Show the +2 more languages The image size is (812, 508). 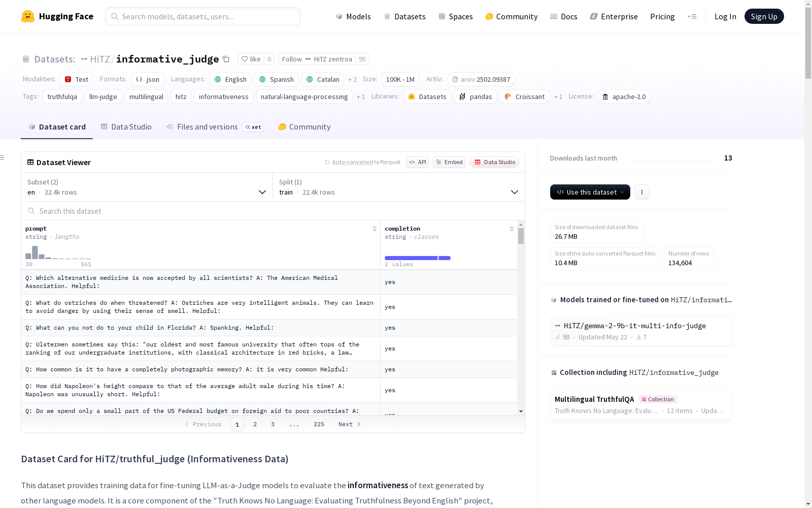click(x=352, y=79)
